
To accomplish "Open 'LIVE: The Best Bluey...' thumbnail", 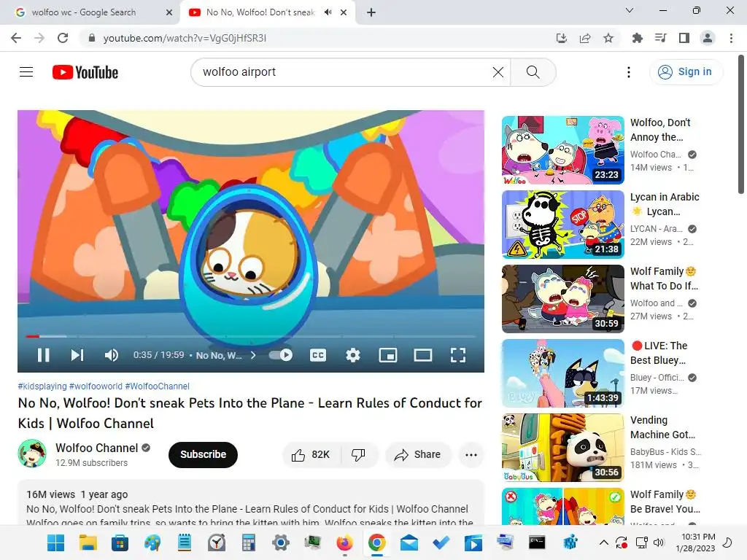I will 562,373.
